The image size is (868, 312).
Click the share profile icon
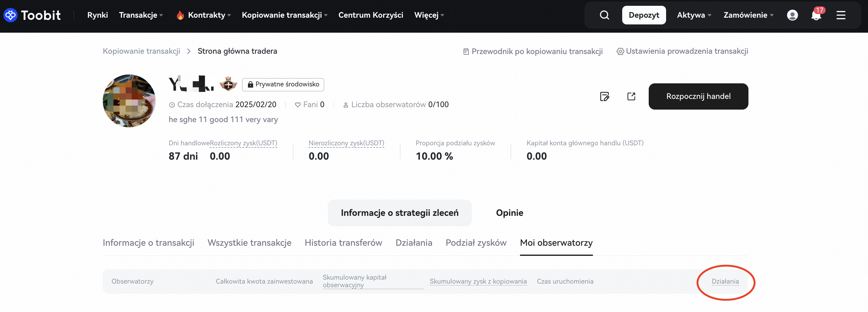pyautogui.click(x=631, y=96)
